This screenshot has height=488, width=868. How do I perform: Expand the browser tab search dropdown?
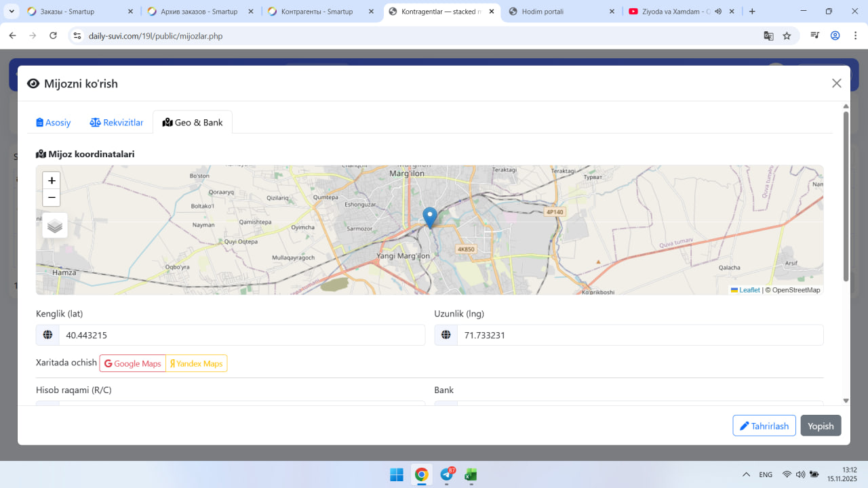pos(12,12)
